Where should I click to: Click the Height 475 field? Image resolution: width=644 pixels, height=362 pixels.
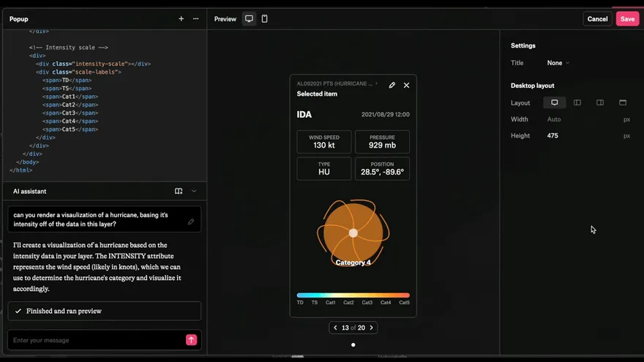click(x=588, y=135)
